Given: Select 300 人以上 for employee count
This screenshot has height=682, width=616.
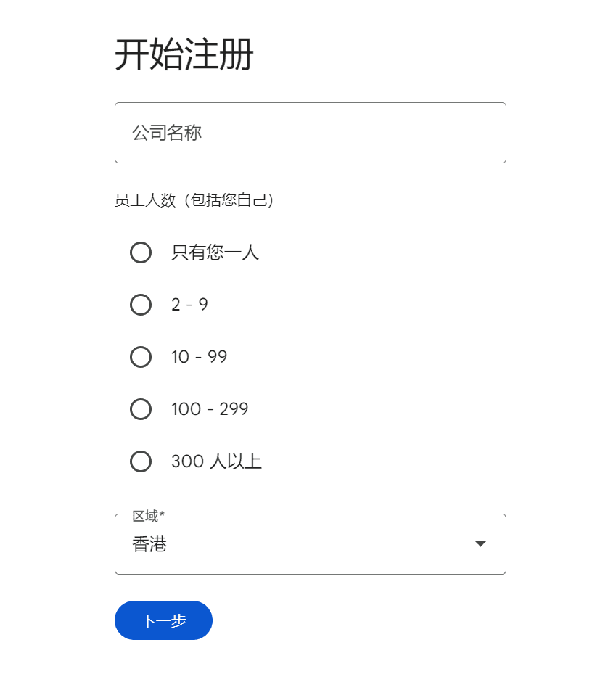Looking at the screenshot, I should click(x=141, y=461).
